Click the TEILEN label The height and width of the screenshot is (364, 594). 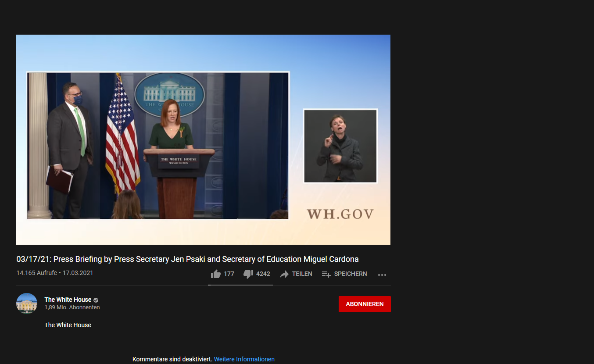coord(302,274)
